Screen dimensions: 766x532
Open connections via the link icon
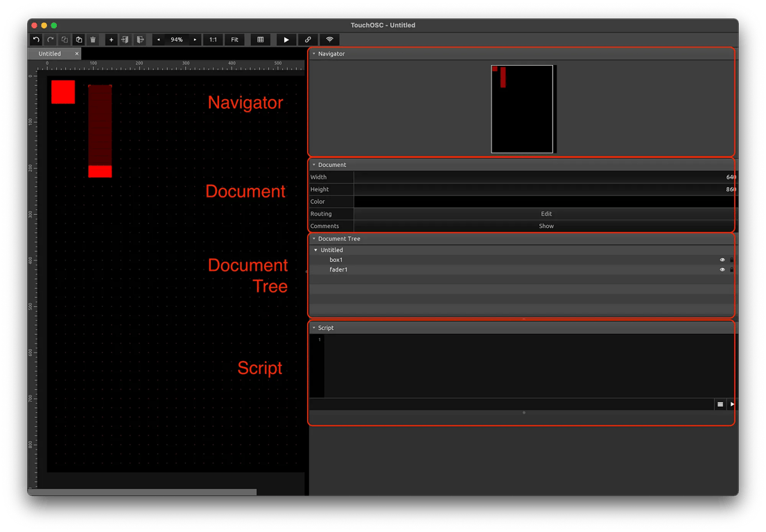[308, 39]
